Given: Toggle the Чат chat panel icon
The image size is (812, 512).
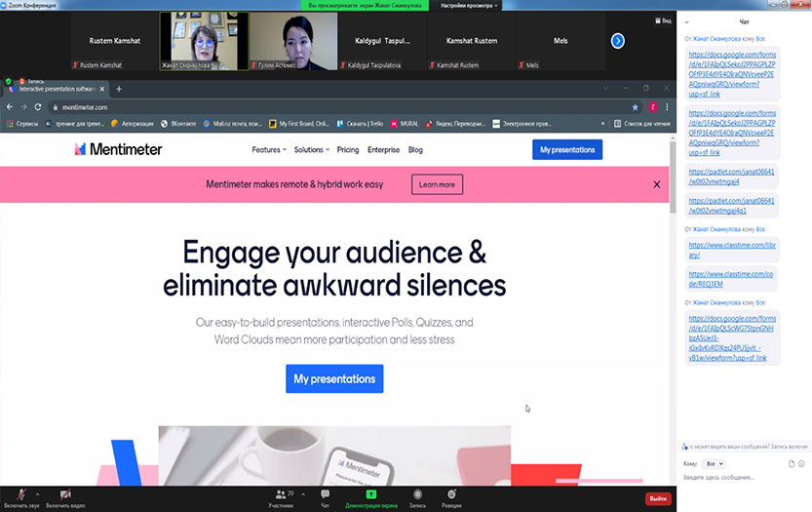Looking at the screenshot, I should [x=325, y=497].
